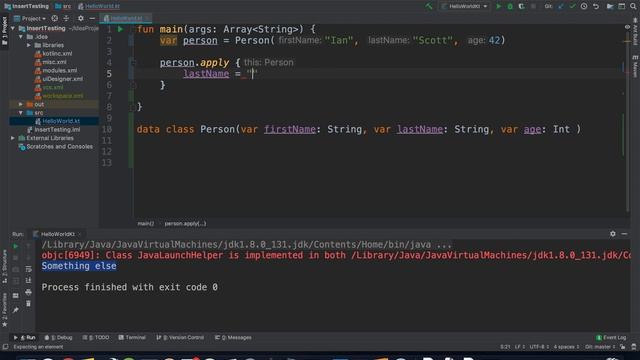The width and height of the screenshot is (640, 360).
Task: Expand the libraries folder
Action: 29,45
